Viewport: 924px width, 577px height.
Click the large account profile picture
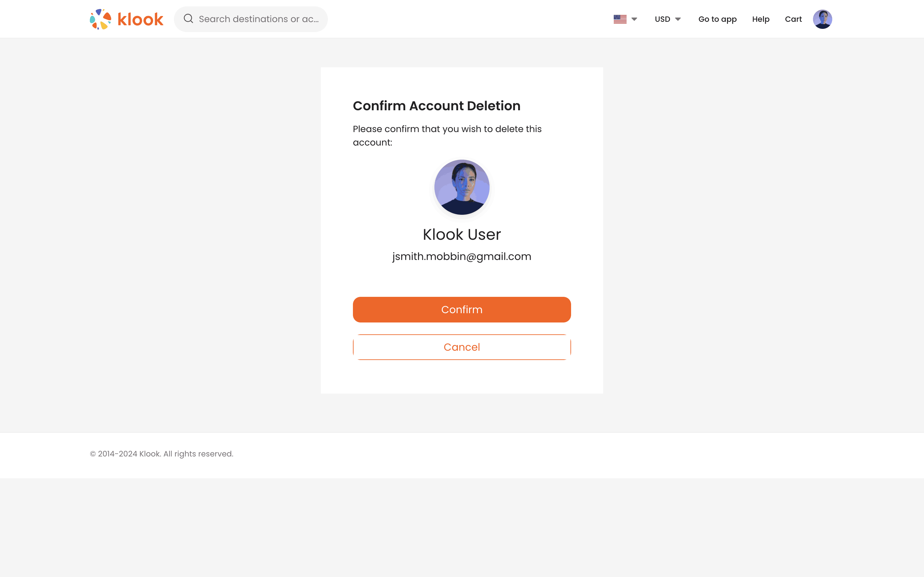pos(462,187)
